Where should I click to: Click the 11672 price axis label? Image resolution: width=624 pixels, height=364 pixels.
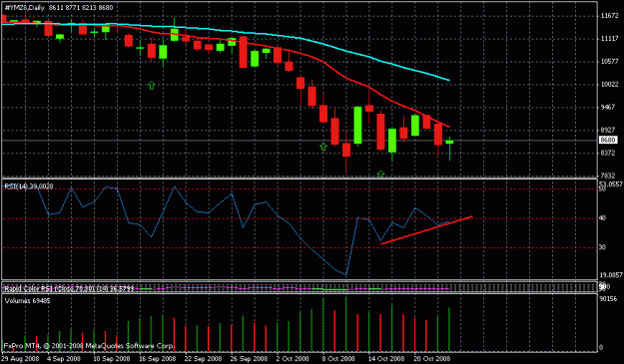609,16
